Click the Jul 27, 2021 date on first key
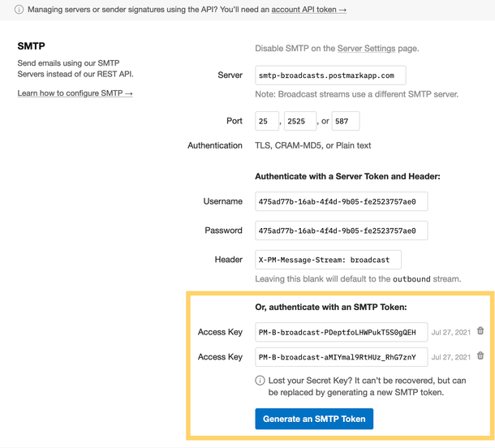 pos(451,332)
